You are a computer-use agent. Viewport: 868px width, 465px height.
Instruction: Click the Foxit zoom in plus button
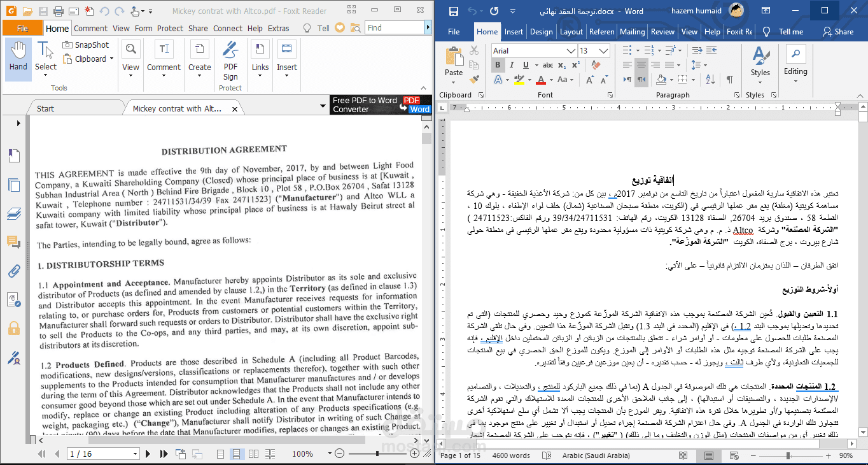[x=415, y=454]
